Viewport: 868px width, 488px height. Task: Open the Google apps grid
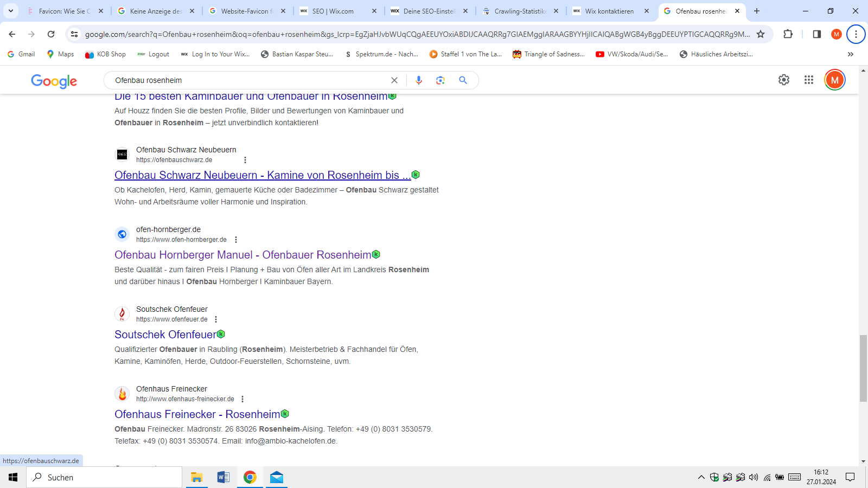808,80
